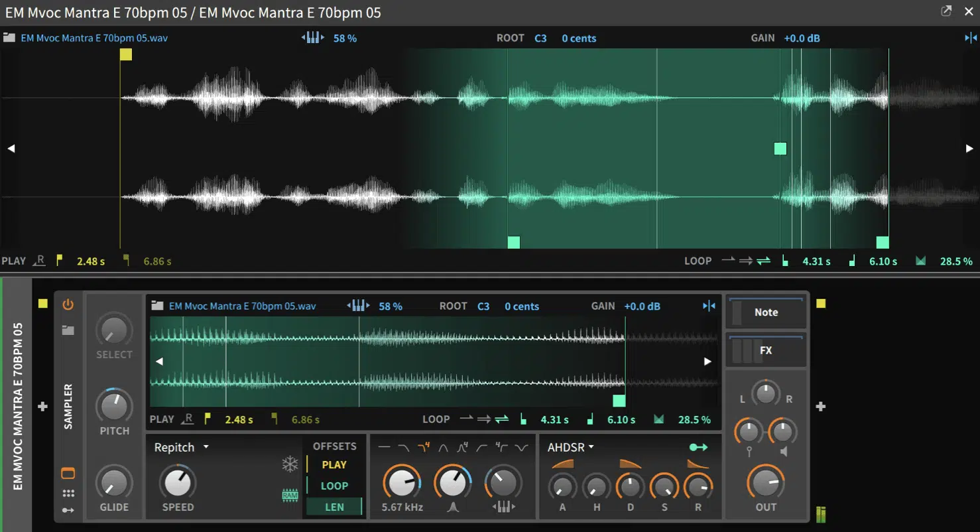980x532 pixels.
Task: Click the device waveform right scroll arrow
Action: [707, 362]
